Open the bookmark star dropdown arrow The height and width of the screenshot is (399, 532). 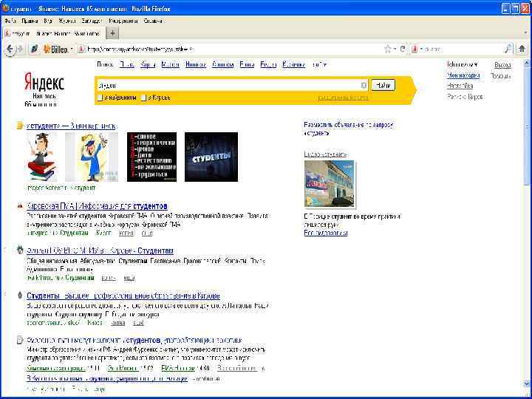point(395,50)
